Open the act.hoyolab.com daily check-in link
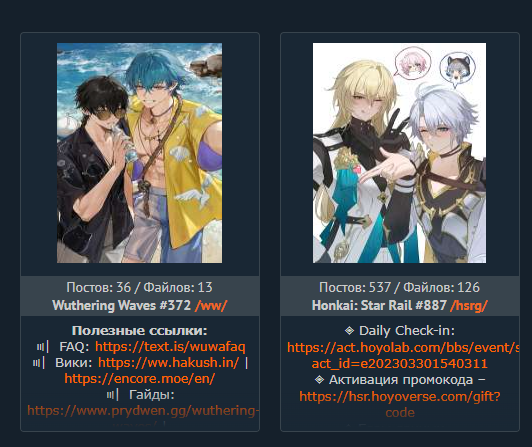Image resolution: width=532 pixels, height=447 pixels. (403, 347)
